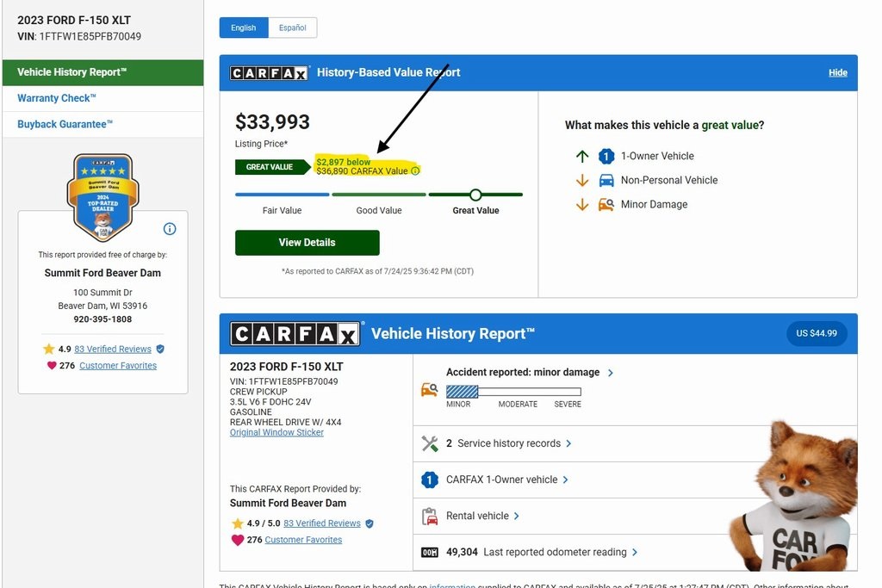The width and height of the screenshot is (882, 588).
Task: Click the dealer phone number 920-395-1808
Action: click(x=103, y=319)
